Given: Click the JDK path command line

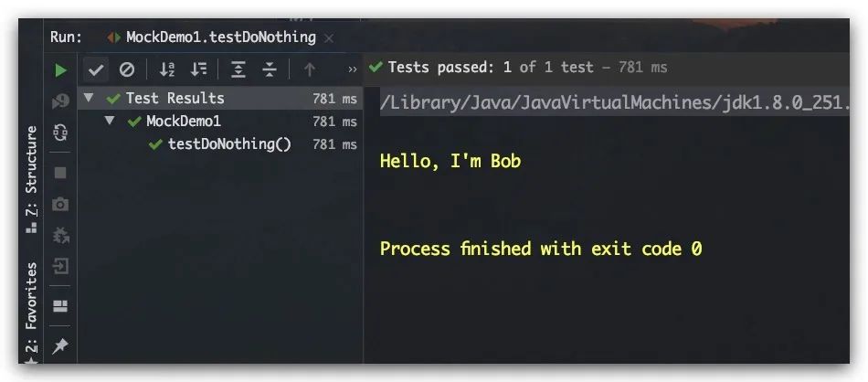Looking at the screenshot, I should (614, 103).
